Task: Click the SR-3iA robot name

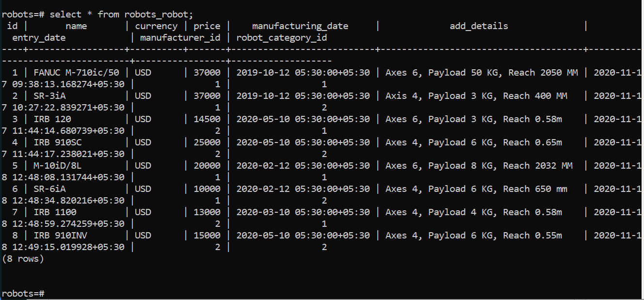Action: pyautogui.click(x=49, y=96)
